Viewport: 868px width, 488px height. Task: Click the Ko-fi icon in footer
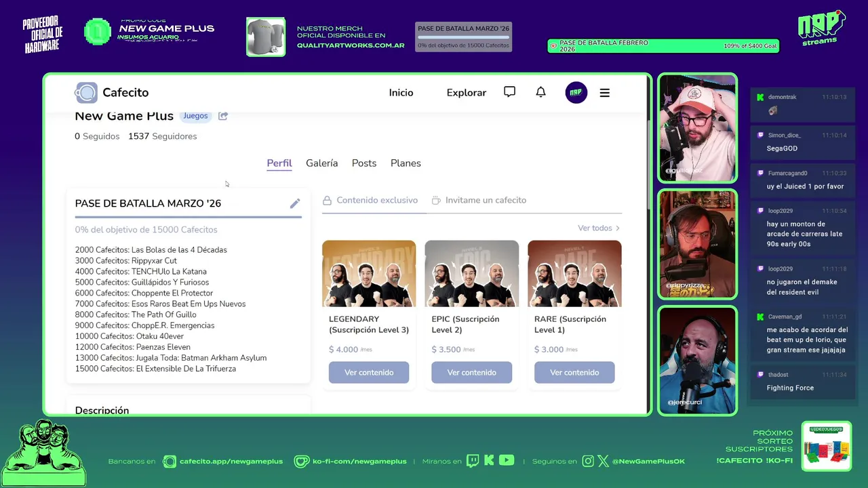point(302,462)
